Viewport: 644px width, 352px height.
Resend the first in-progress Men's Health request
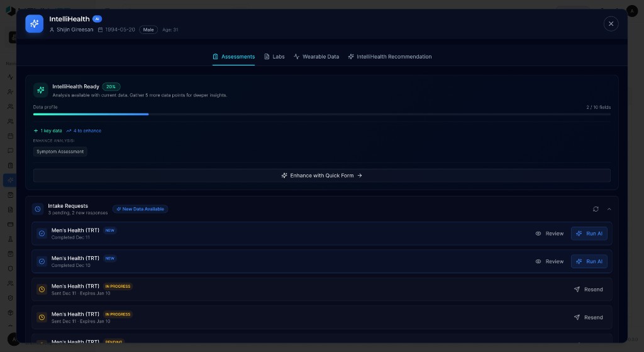tap(589, 290)
